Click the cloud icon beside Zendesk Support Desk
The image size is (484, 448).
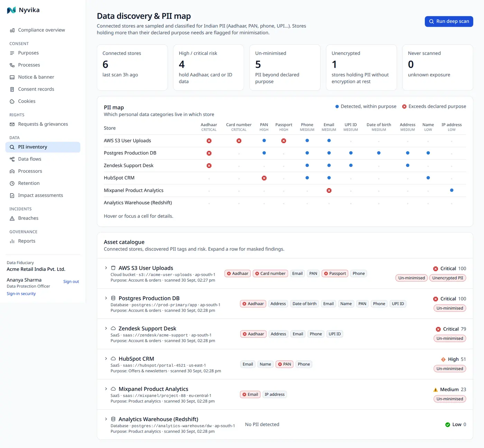point(113,328)
